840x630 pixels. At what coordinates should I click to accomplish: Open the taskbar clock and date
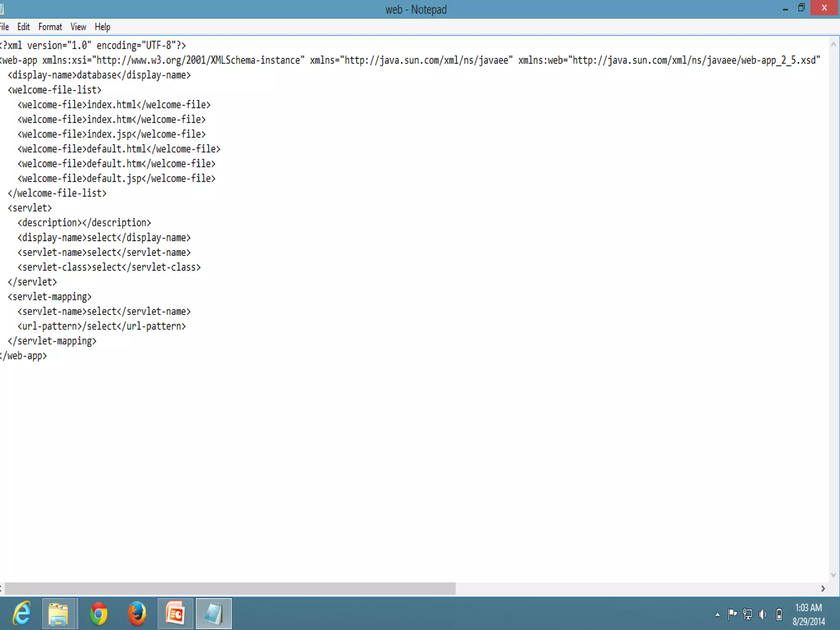click(808, 614)
